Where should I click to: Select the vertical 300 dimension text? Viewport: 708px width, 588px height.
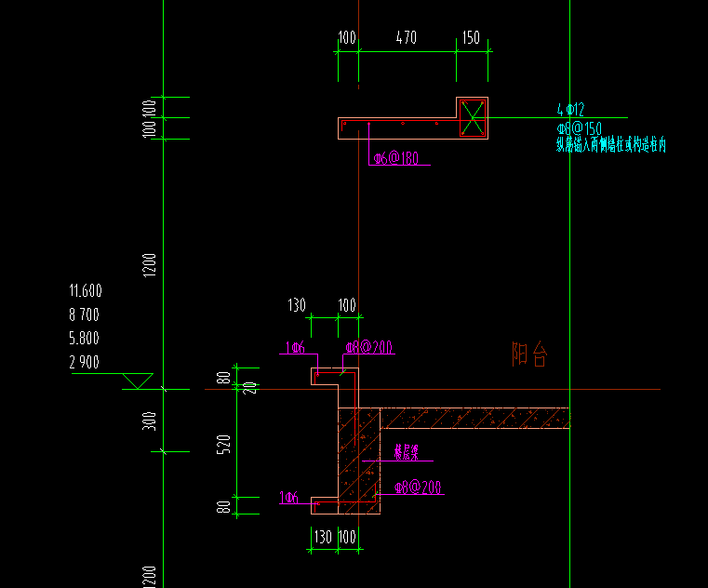tap(149, 421)
